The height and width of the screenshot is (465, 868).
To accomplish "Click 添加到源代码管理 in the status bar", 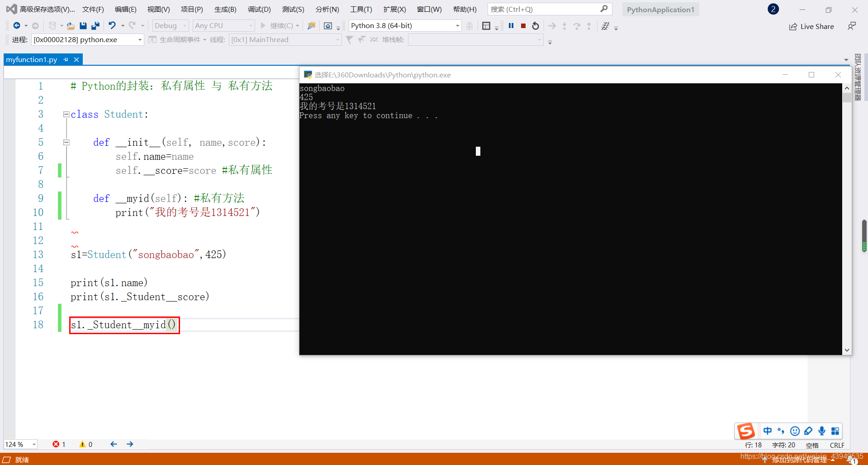I will pyautogui.click(x=799, y=460).
